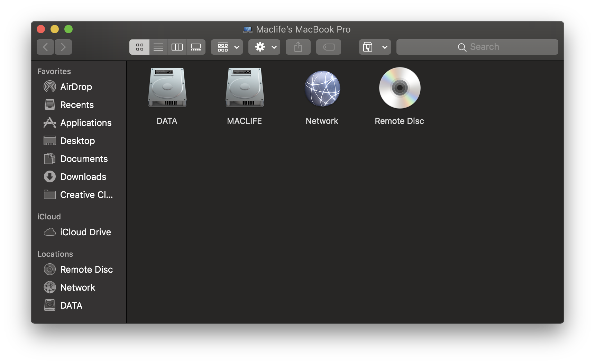Viewport: 595px width, 364px height.
Task: Click the green zoom window button
Action: 69,29
